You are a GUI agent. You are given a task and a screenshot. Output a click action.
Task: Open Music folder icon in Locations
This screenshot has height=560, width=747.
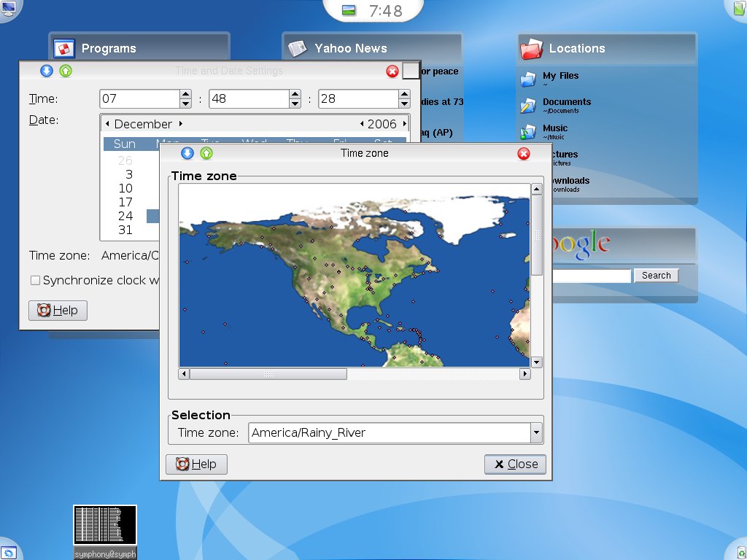tap(528, 132)
